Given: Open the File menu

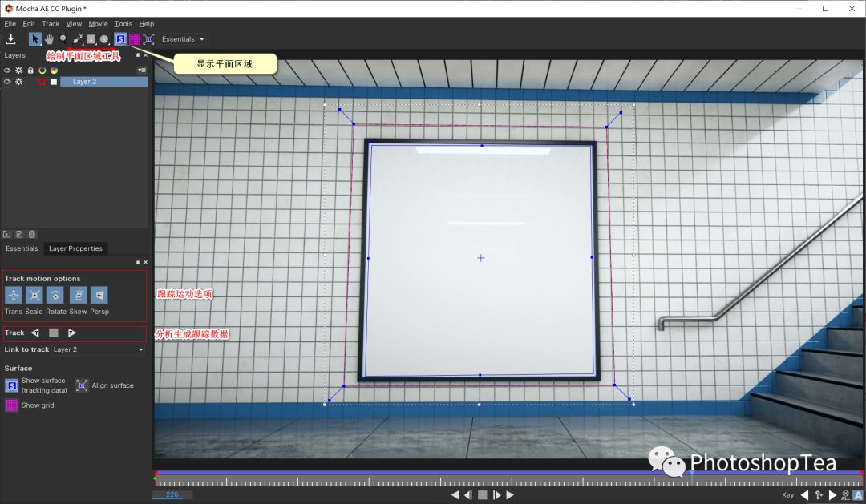Looking at the screenshot, I should tap(10, 24).
